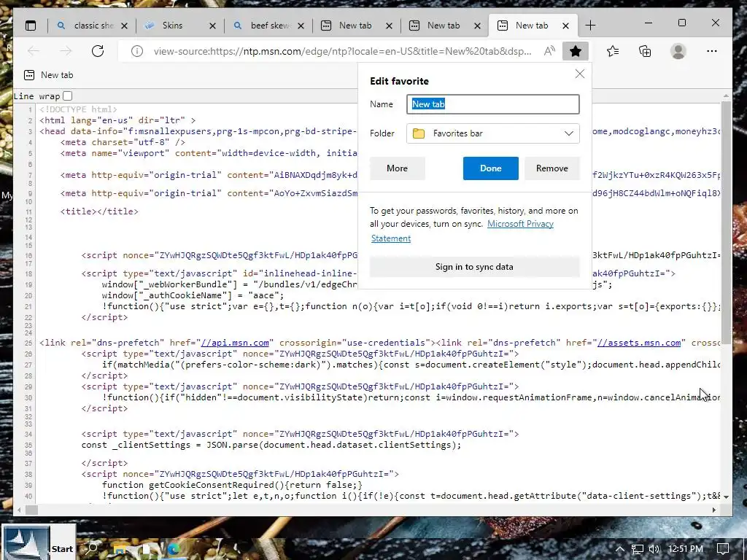Confirm the favorite with Done
Screen dimensions: 747x560
tap(491, 168)
